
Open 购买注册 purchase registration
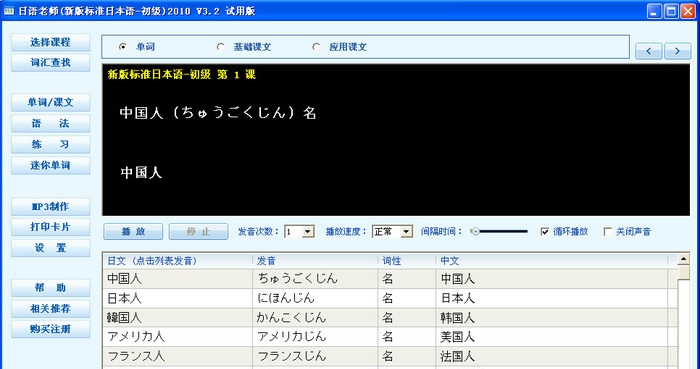(x=50, y=329)
